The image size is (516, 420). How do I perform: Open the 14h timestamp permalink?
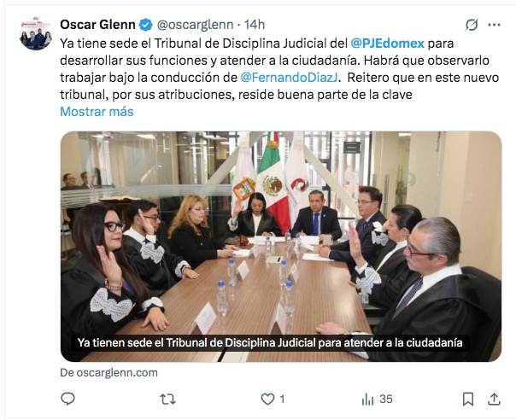[x=255, y=25]
